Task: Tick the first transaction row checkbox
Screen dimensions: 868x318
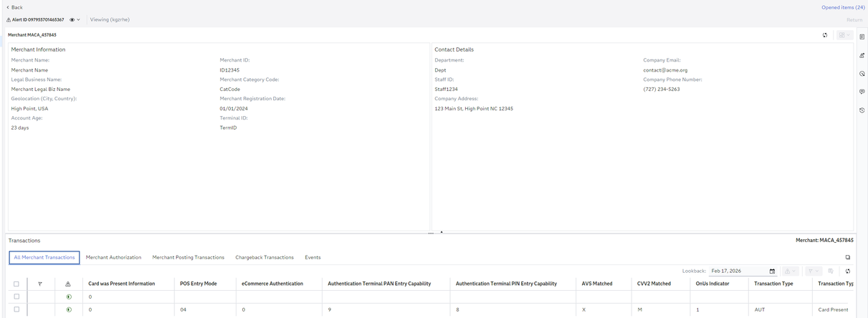Action: [16, 297]
